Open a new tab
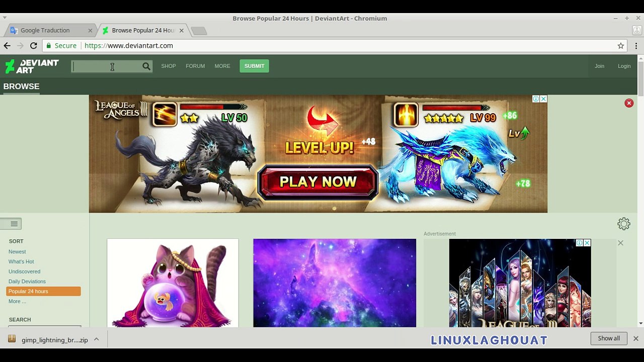Viewport: 644px width, 362px height. tap(199, 31)
